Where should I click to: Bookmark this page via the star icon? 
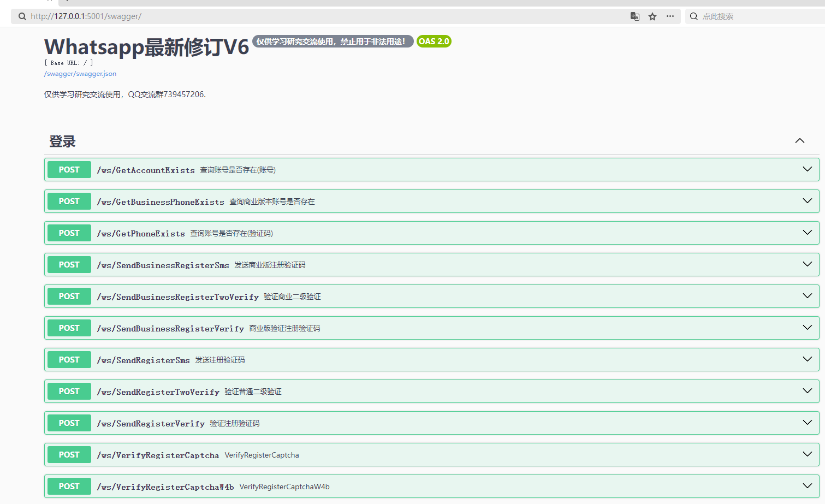(x=652, y=16)
